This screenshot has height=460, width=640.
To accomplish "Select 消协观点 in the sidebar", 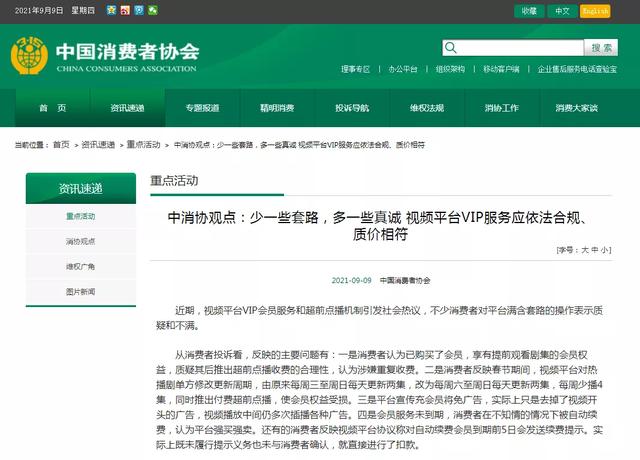I will [x=80, y=241].
